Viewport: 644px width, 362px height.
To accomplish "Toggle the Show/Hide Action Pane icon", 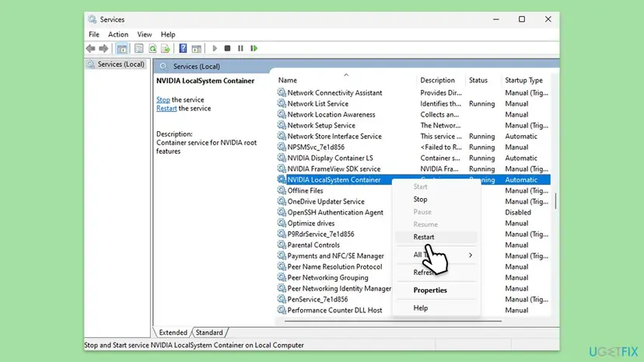I will tap(196, 48).
